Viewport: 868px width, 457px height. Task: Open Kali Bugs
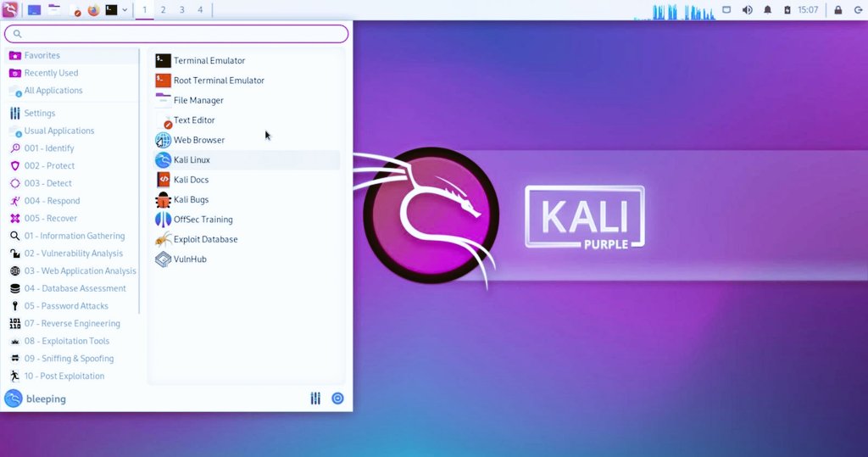[x=247, y=200]
